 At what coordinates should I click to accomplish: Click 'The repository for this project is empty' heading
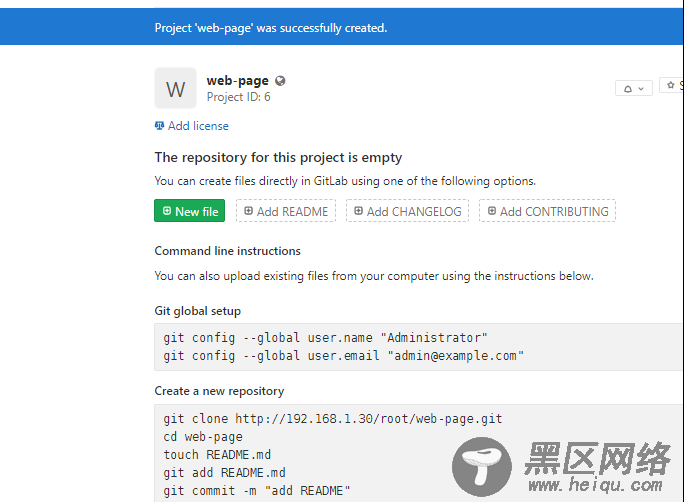(278, 157)
